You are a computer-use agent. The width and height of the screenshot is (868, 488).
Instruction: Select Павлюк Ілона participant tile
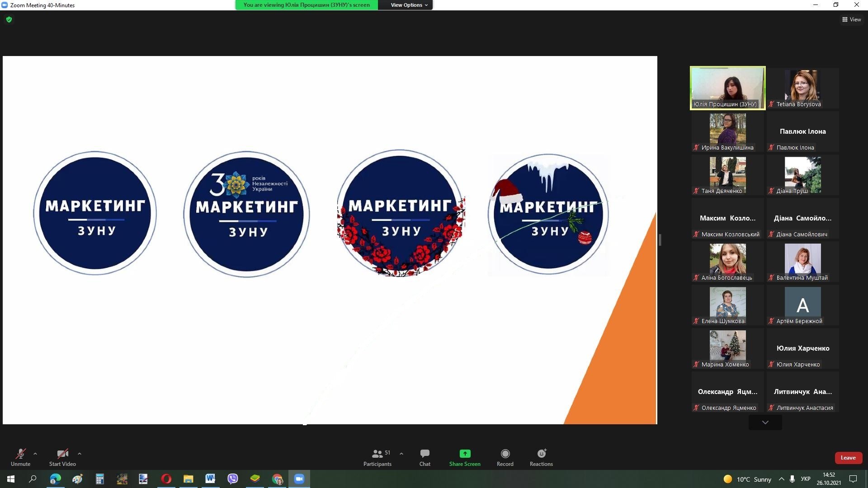802,131
